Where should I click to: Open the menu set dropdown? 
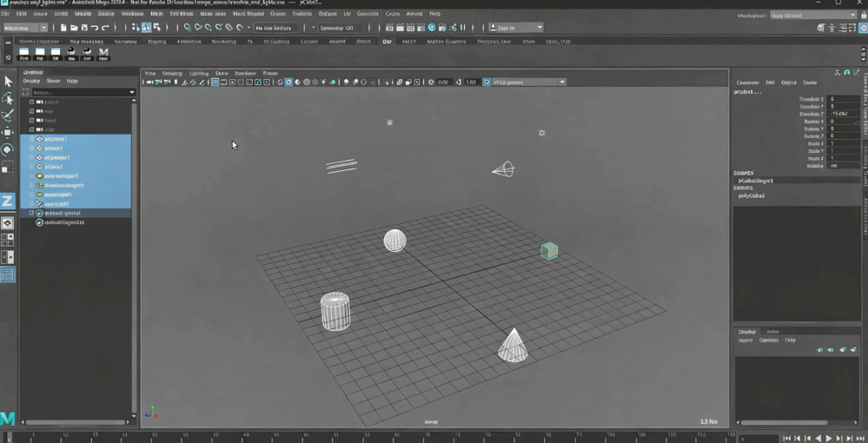tap(26, 28)
